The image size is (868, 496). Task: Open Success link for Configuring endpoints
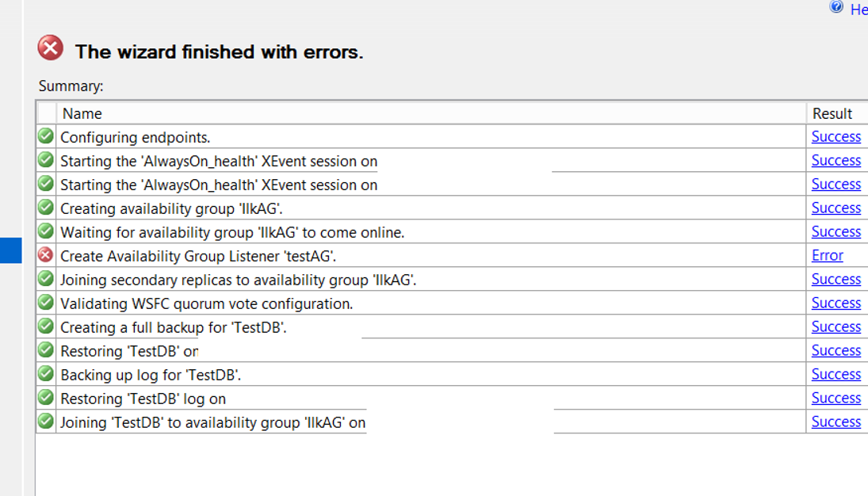tap(835, 136)
